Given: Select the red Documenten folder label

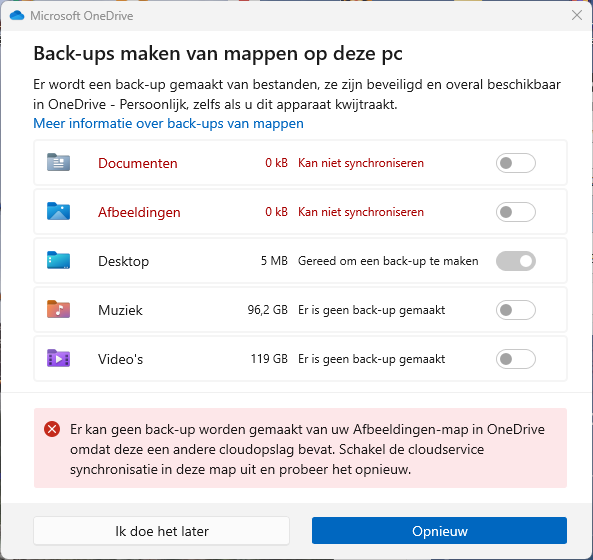Looking at the screenshot, I should point(138,163).
